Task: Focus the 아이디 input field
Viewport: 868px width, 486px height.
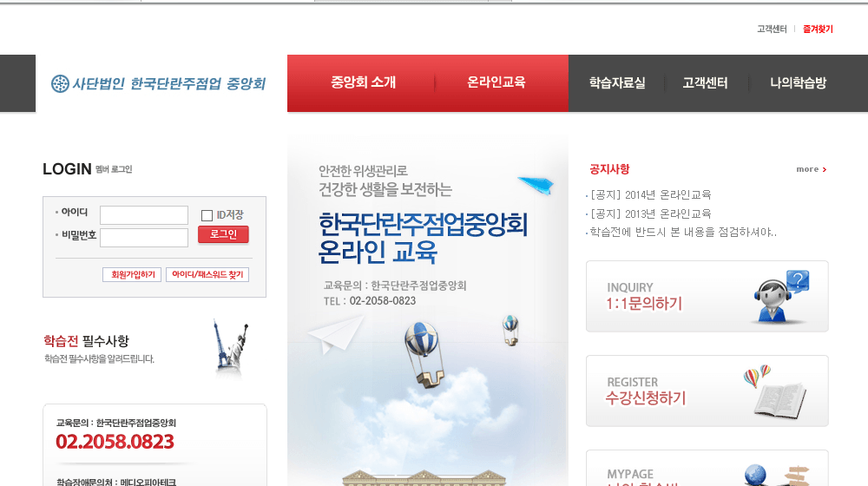Action: (x=144, y=214)
